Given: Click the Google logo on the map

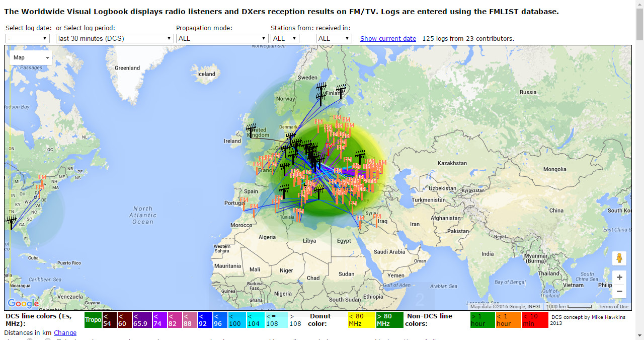Looking at the screenshot, I should click(x=23, y=303).
